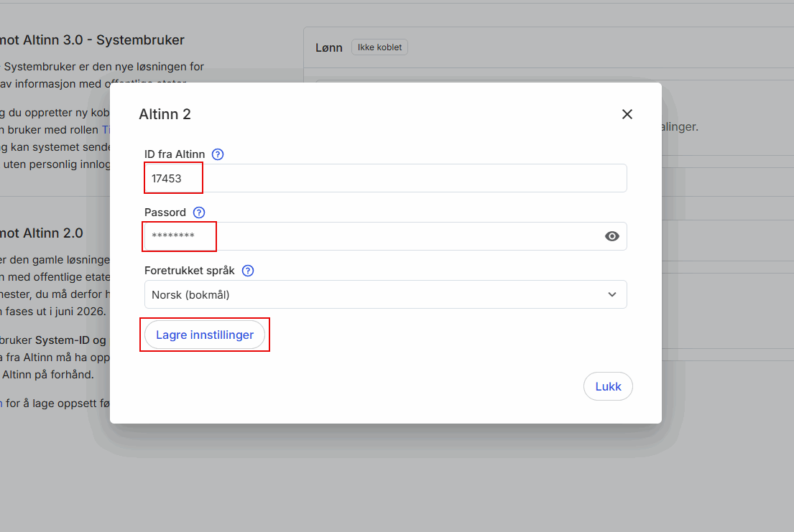Screen dimensions: 794x532
Task: Click the Lukk button
Action: tap(608, 386)
